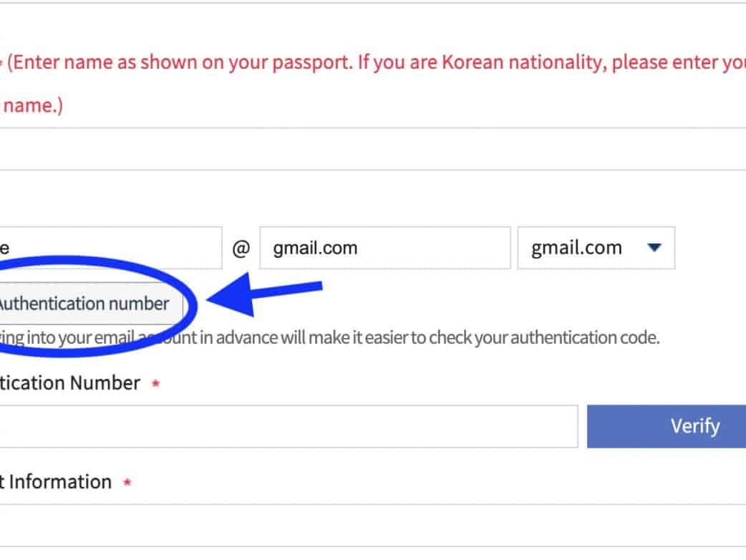Focus the email domain text field
This screenshot has width=746, height=560.
[x=384, y=248]
